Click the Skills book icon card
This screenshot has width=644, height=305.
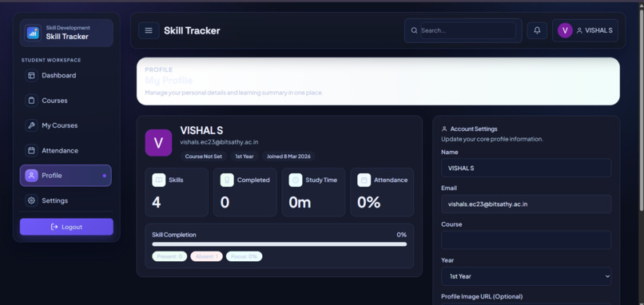[x=158, y=180]
